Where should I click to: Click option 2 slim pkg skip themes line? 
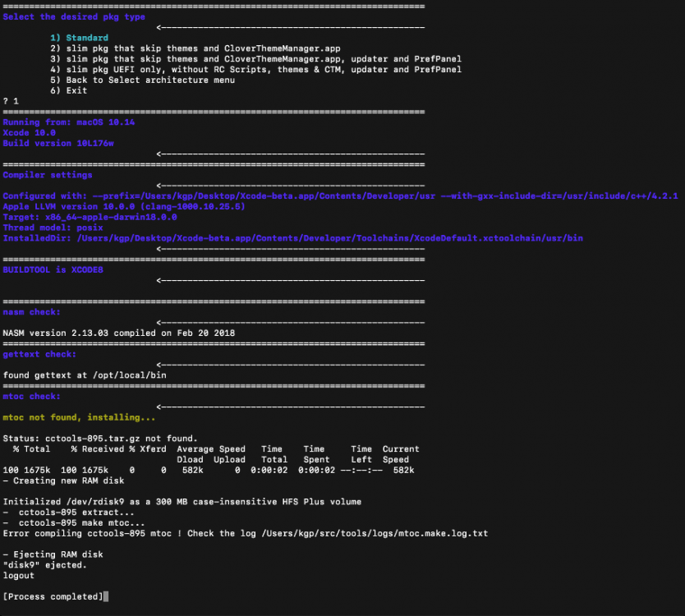[x=195, y=48]
